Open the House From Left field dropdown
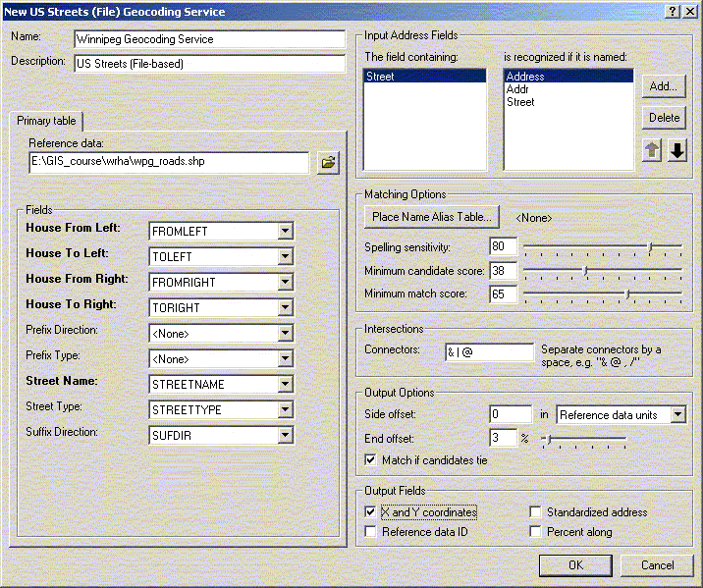 pos(285,232)
